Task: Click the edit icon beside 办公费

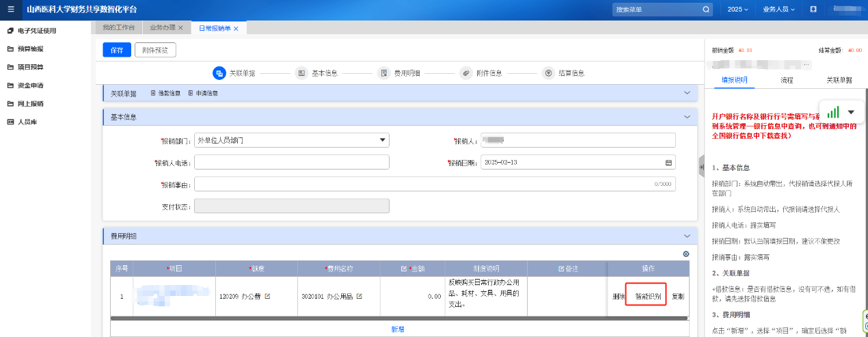Action: pos(267,297)
